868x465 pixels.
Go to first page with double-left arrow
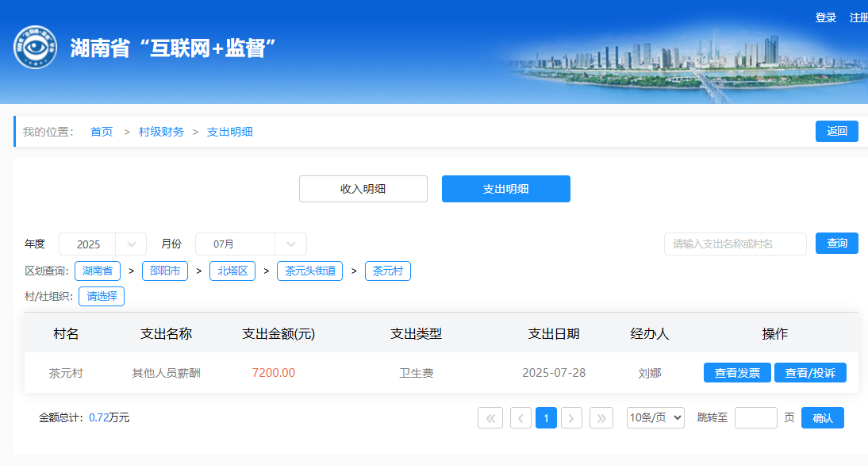click(x=490, y=418)
